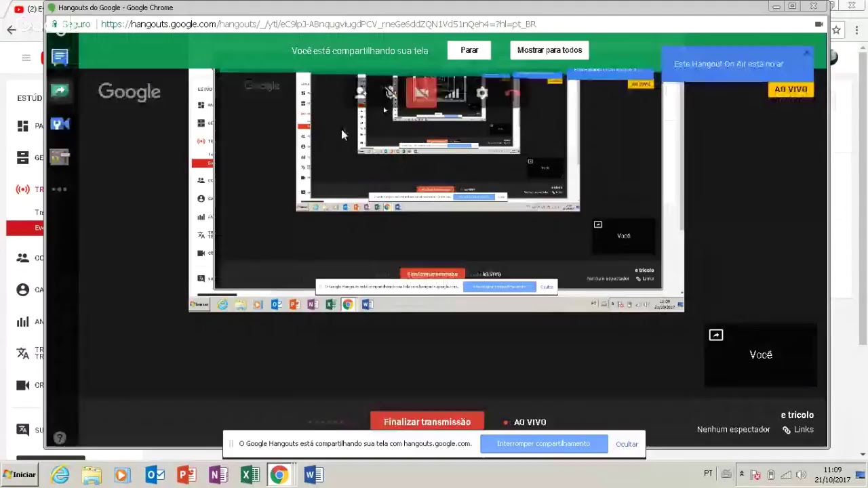Open Excel from the taskbar
This screenshot has width=868, height=488.
pos(250,474)
